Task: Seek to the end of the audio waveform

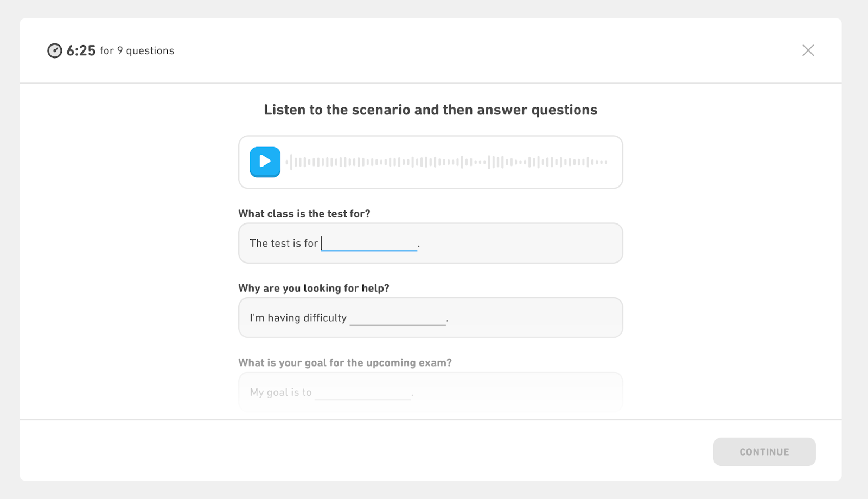Action: (605, 162)
